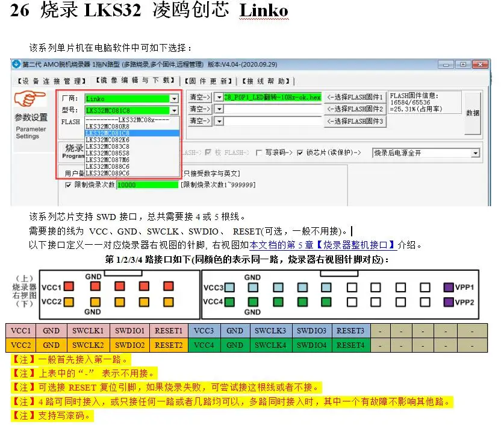Click the first 清空-> button
Screen dimensions: 504x425
pyautogui.click(x=200, y=97)
